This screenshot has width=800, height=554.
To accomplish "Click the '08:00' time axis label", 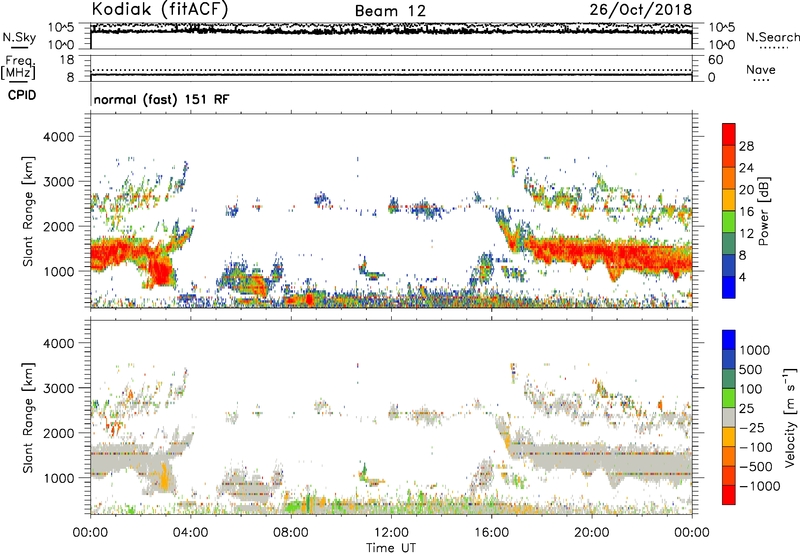I will (291, 533).
